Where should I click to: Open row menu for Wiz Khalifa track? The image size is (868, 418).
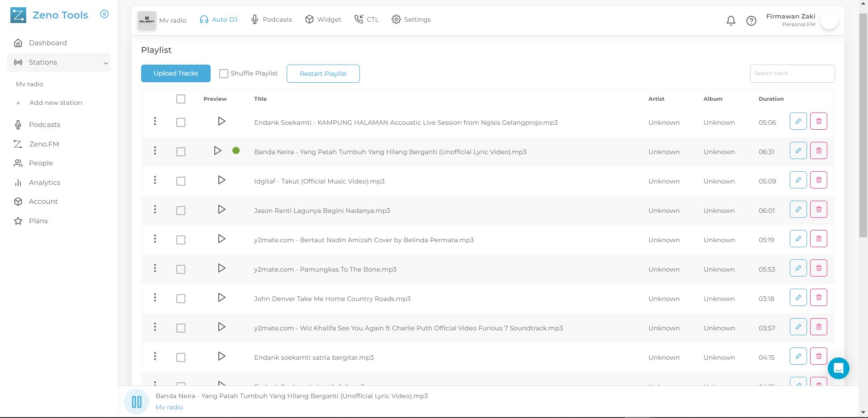click(x=155, y=327)
